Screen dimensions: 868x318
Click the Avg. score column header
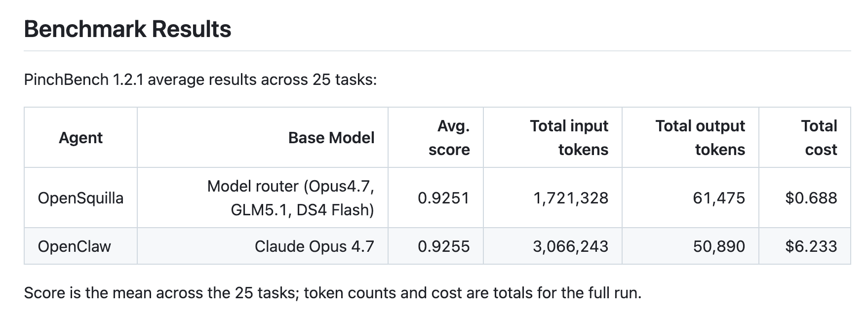tap(449, 138)
